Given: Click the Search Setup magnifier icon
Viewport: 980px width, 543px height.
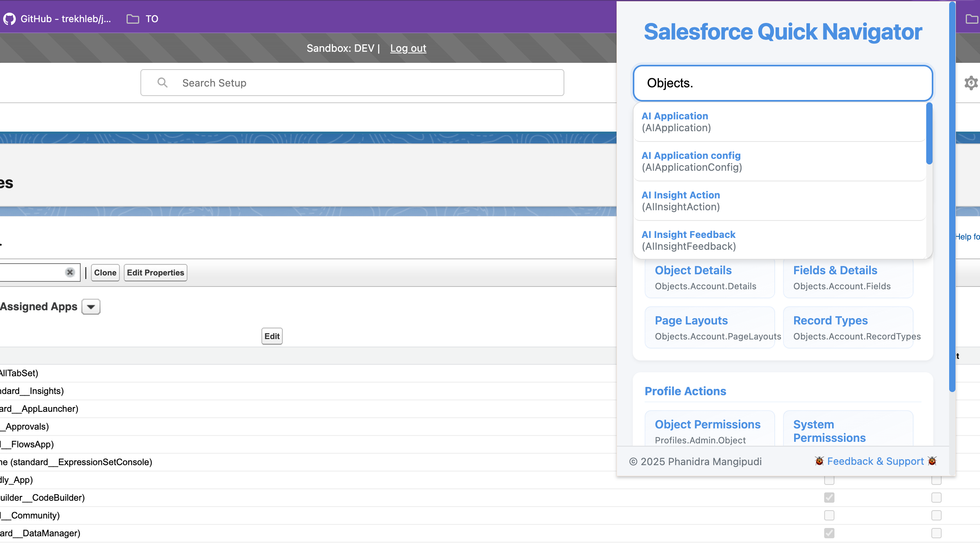Looking at the screenshot, I should click(x=163, y=83).
